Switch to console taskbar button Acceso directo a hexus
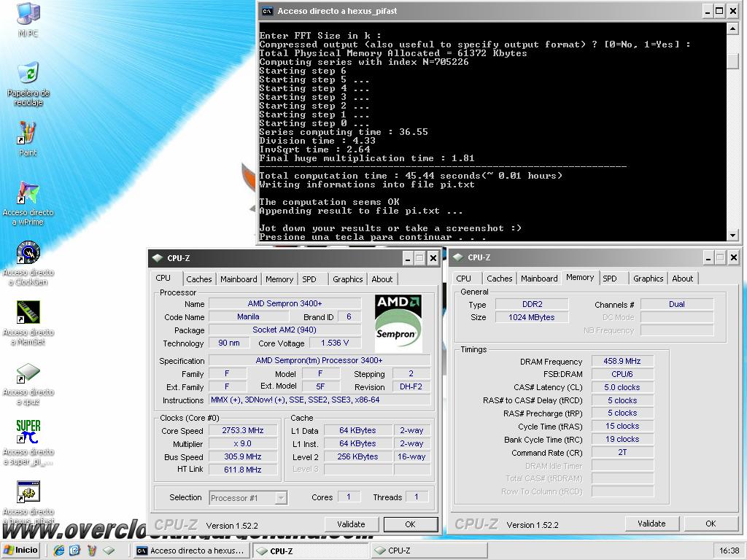Screen dimensions: 747x560 pyautogui.click(x=190, y=551)
